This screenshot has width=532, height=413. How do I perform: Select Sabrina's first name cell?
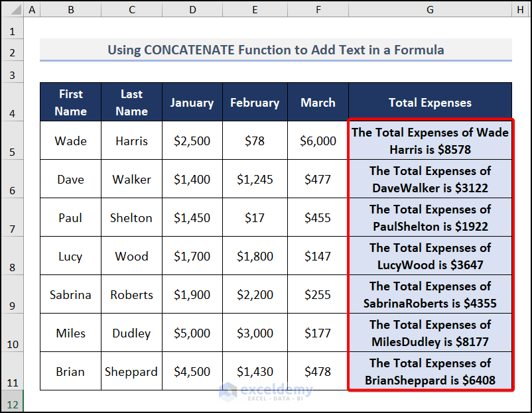(x=70, y=294)
